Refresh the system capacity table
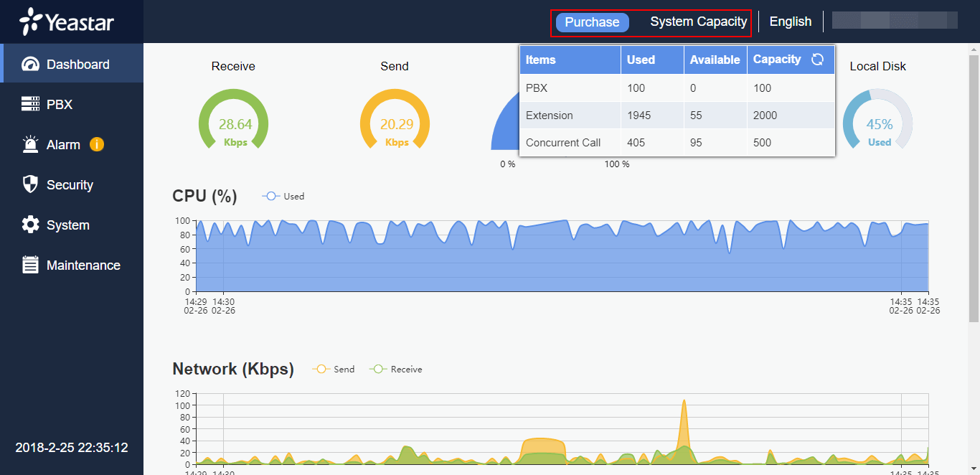The width and height of the screenshot is (980, 475). [x=817, y=60]
